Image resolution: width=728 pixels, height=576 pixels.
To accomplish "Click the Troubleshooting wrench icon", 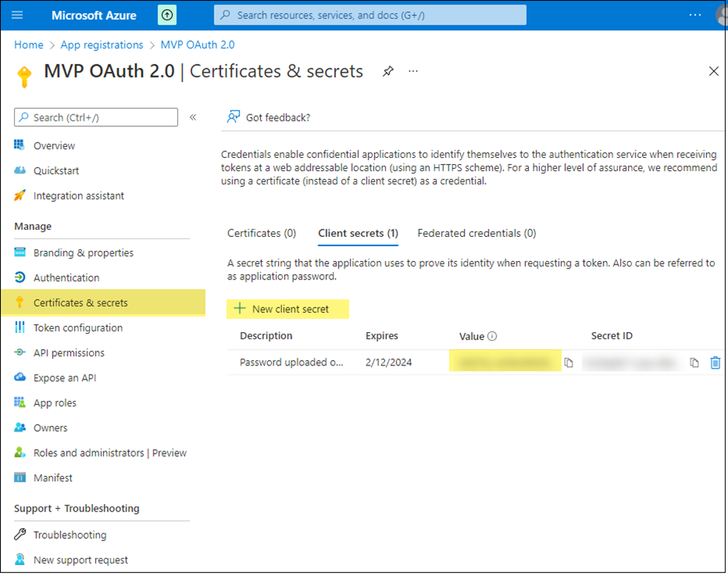I will click(x=19, y=535).
